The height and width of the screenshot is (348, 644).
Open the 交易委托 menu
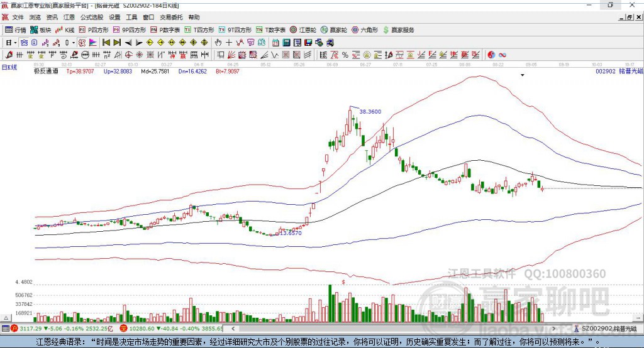click(x=171, y=17)
